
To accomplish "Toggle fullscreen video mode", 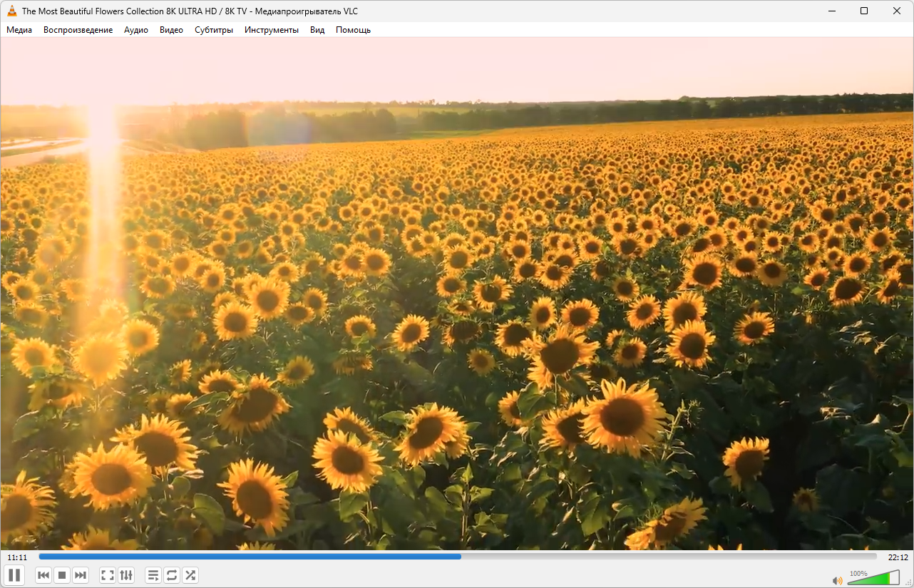I will (108, 575).
